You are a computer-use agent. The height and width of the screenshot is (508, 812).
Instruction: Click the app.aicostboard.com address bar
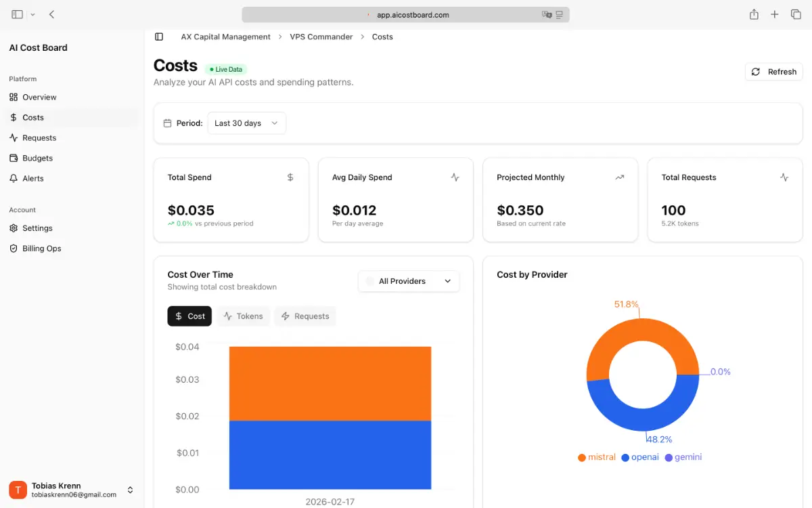tap(405, 14)
